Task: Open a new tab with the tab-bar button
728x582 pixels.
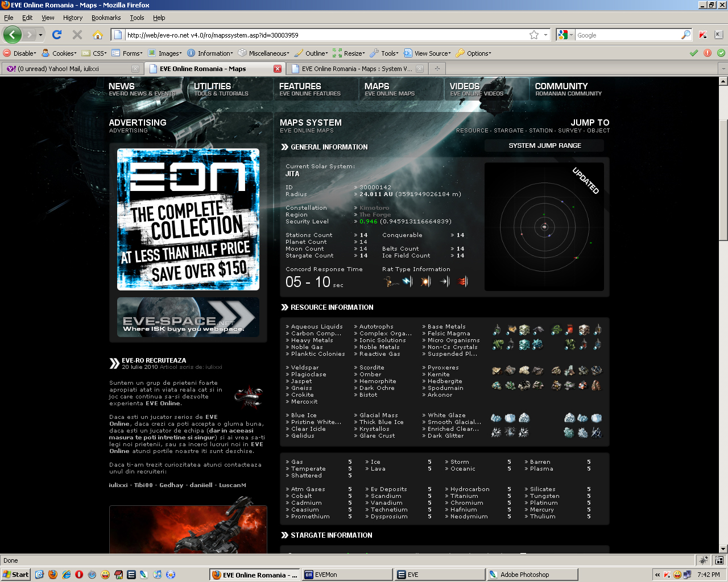Action: [x=437, y=69]
